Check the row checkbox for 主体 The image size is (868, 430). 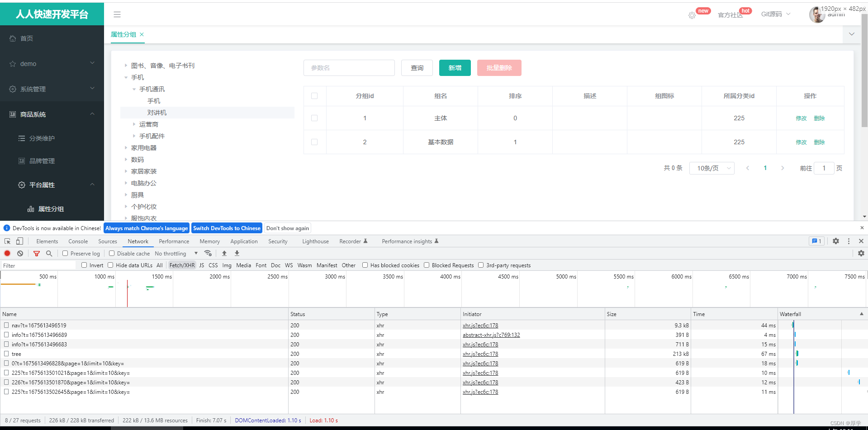tap(314, 118)
